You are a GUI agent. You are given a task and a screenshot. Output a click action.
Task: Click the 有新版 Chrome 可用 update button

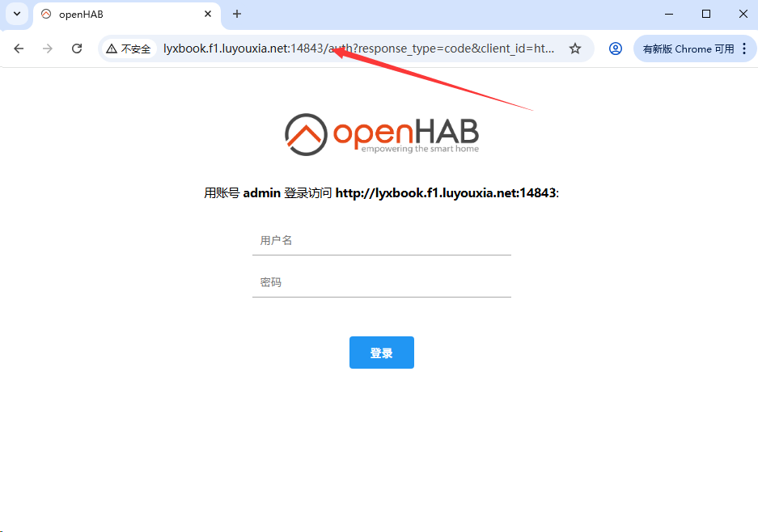688,49
